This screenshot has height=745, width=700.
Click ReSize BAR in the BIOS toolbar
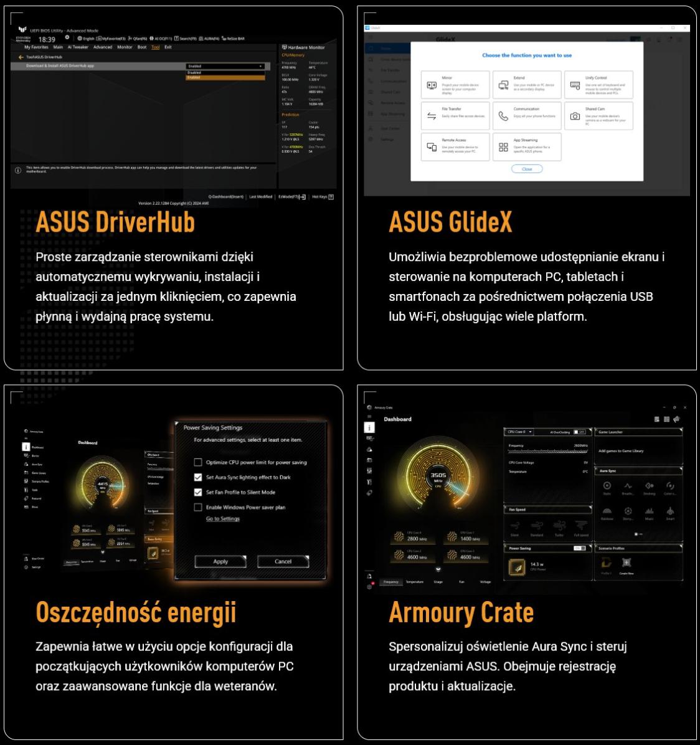click(233, 39)
